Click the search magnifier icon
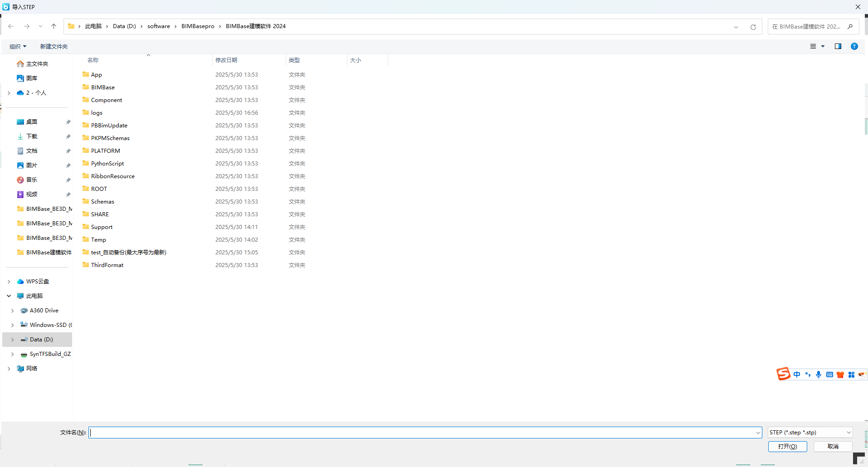The height and width of the screenshot is (467, 868). 850,27
